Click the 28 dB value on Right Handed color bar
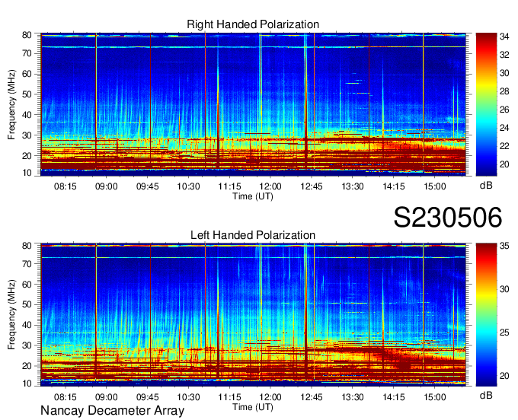 [x=504, y=91]
